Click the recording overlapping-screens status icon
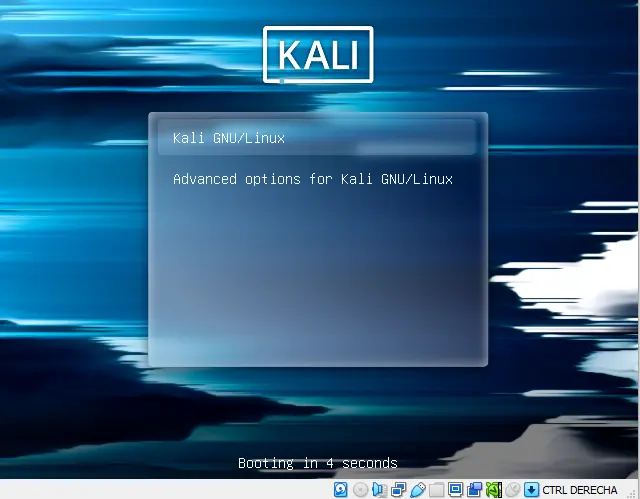 pos(474,490)
